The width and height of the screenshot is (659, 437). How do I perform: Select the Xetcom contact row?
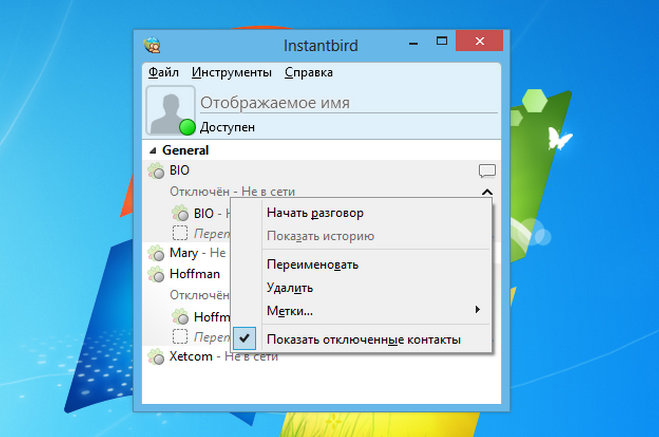click(x=322, y=356)
